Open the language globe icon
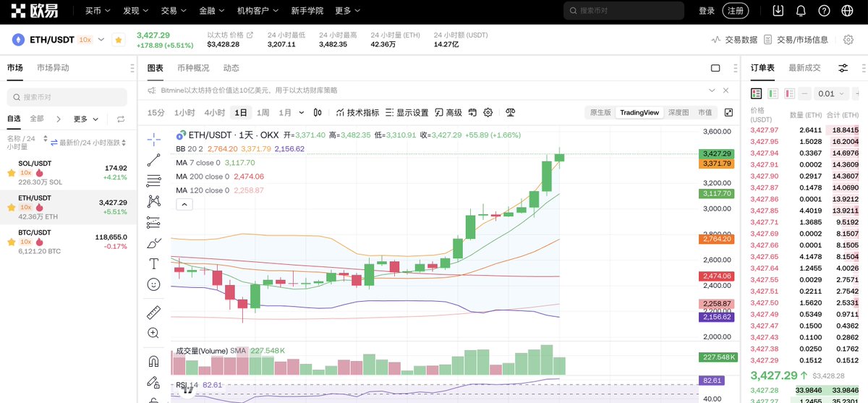The width and height of the screenshot is (868, 403). (x=847, y=11)
